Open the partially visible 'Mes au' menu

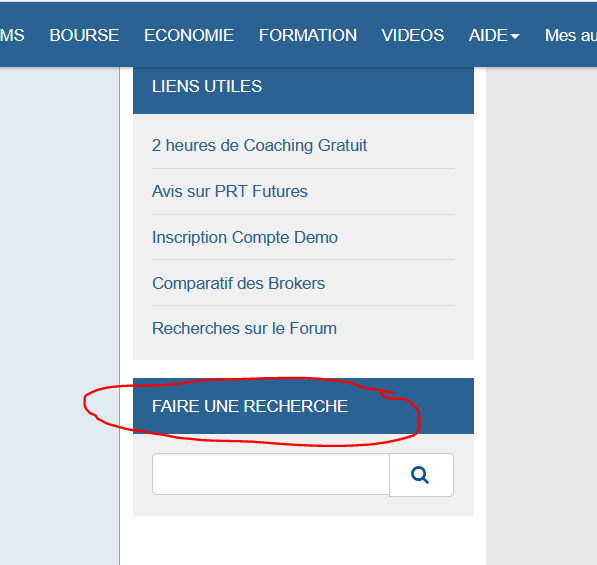(571, 35)
